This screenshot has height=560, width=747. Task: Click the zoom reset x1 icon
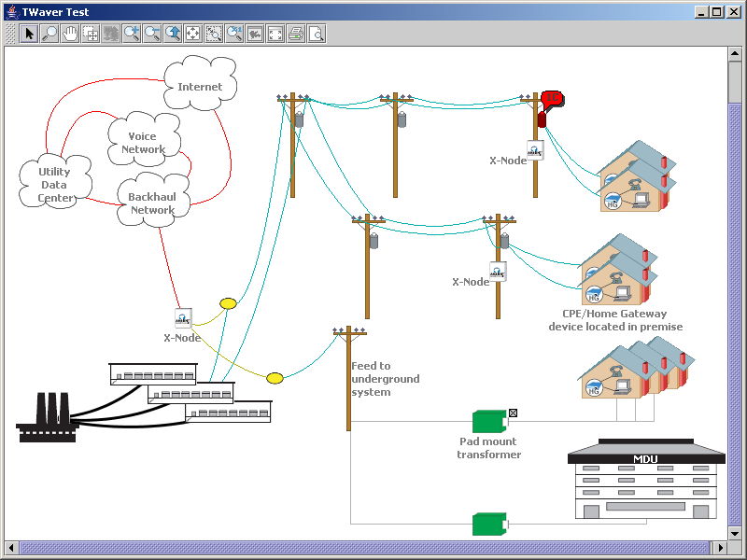[x=234, y=34]
